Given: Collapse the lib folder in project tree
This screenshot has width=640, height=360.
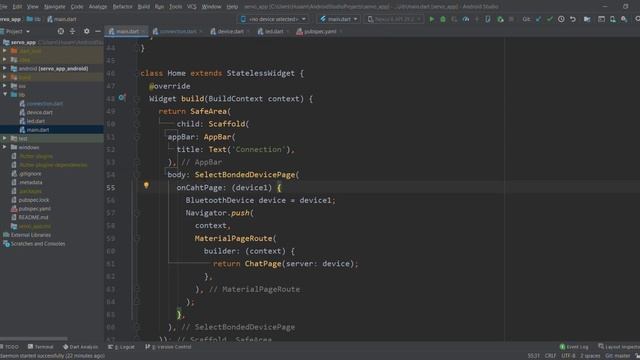Looking at the screenshot, I should 4,94.
